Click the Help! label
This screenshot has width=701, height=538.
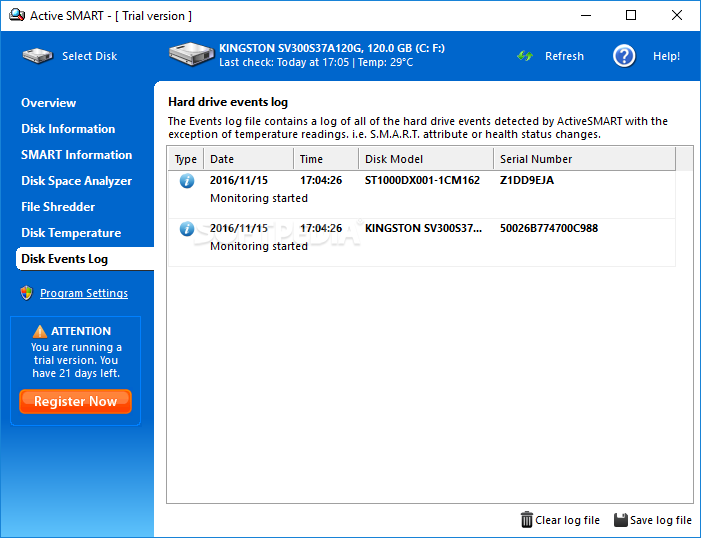tap(666, 56)
